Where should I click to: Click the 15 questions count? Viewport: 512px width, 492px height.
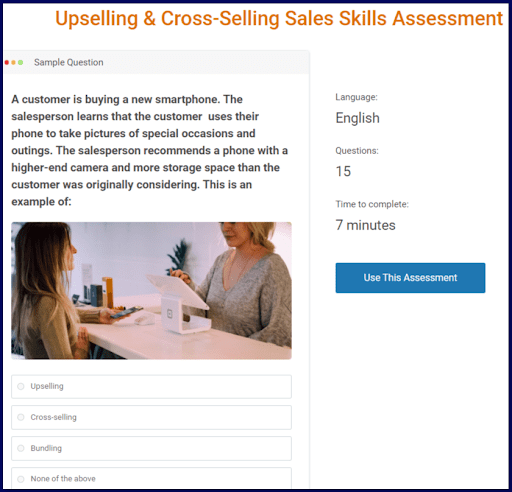click(x=343, y=171)
